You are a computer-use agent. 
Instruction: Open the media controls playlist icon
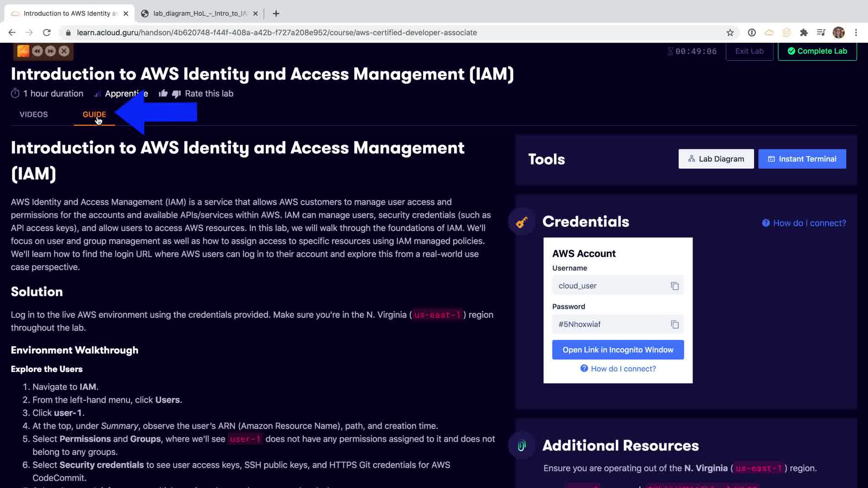coord(821,33)
